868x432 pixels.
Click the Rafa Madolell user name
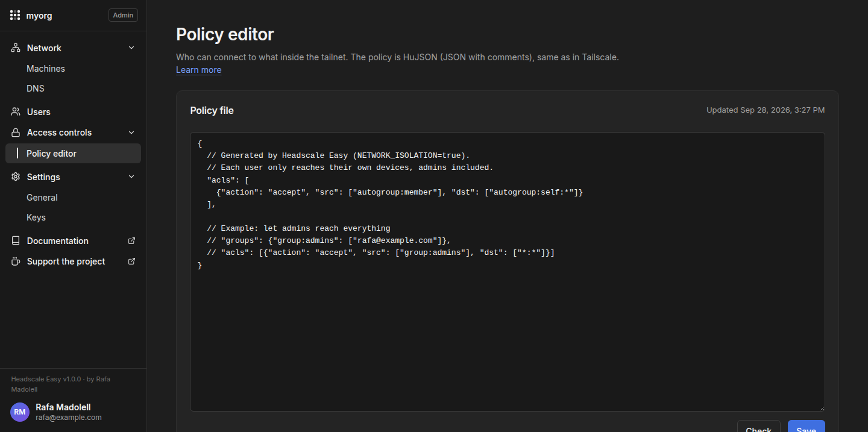[x=63, y=407]
